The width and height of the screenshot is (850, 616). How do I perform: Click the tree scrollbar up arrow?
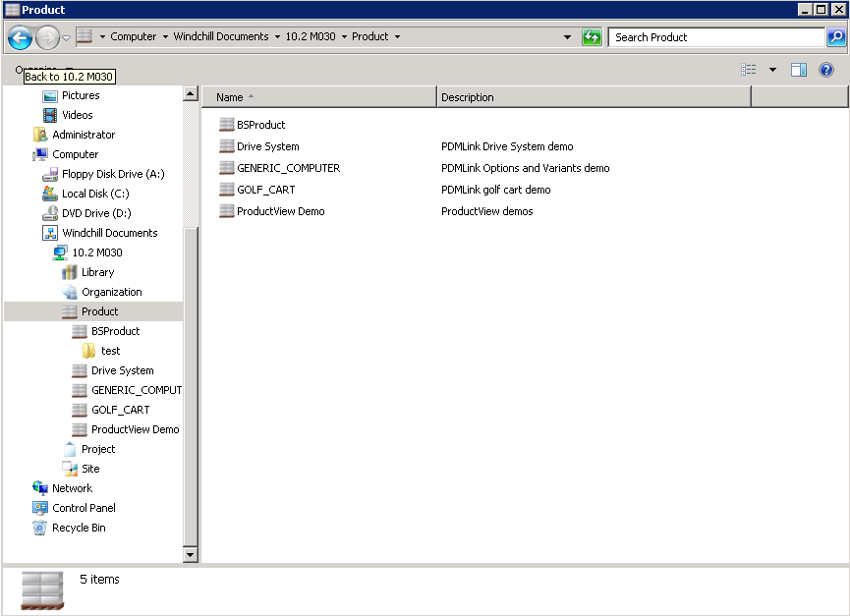(191, 93)
